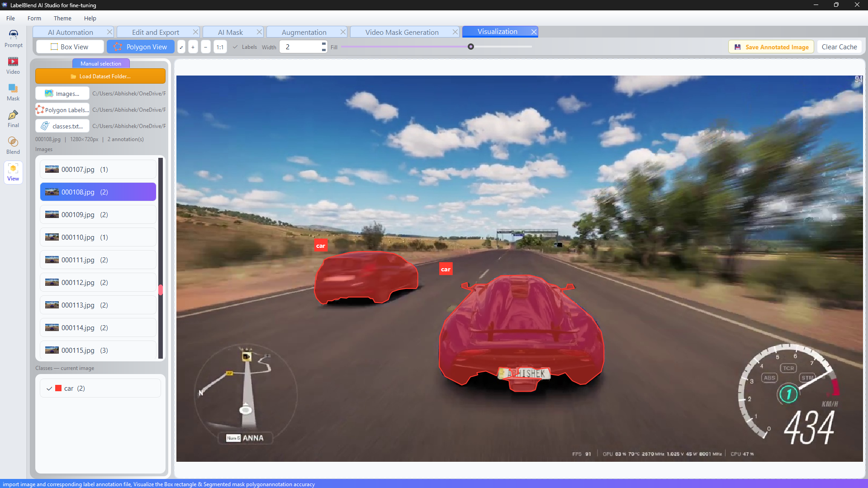Screen dimensions: 868x488
Task: Click the Polygon Labels... browse button
Action: [62, 110]
